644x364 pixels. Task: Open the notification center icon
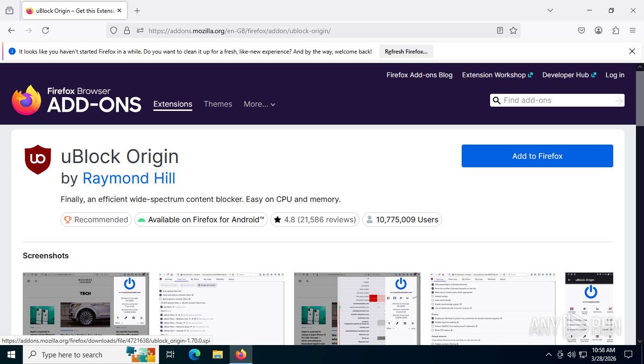click(x=628, y=355)
